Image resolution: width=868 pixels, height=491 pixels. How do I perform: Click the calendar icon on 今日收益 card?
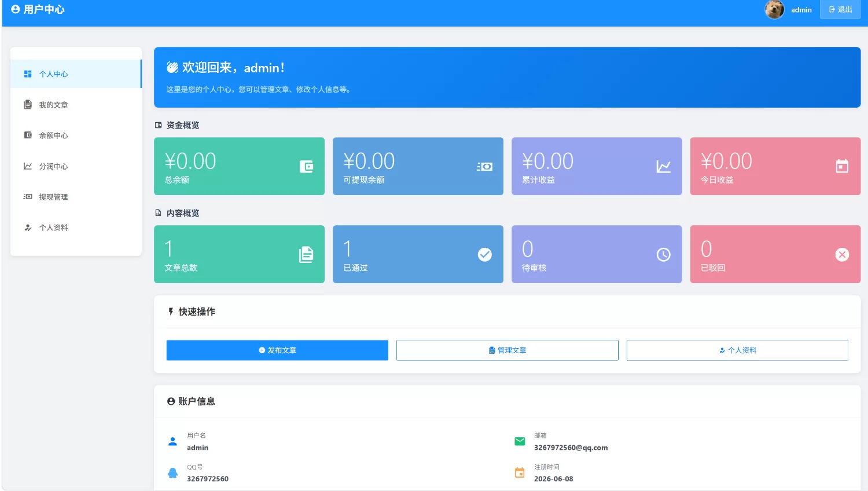pyautogui.click(x=843, y=167)
